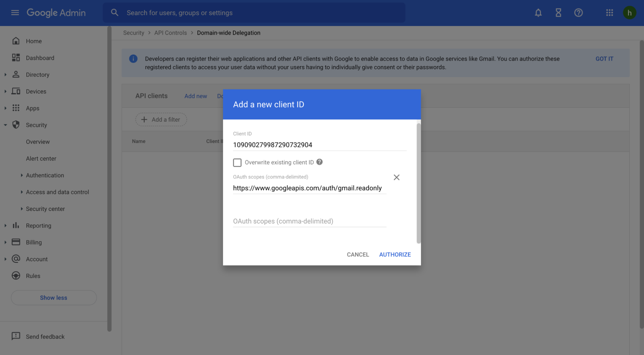Click the info icon in banner
The height and width of the screenshot is (355, 644).
pyautogui.click(x=133, y=59)
